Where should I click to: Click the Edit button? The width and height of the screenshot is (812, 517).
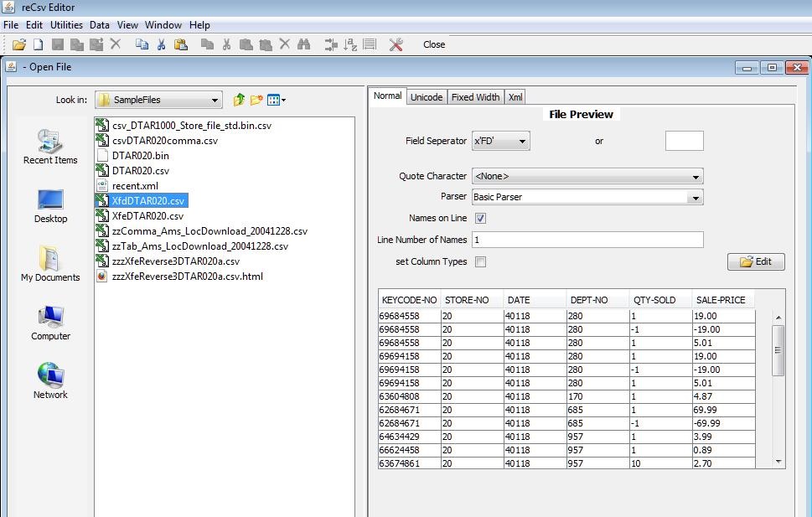pyautogui.click(x=756, y=262)
